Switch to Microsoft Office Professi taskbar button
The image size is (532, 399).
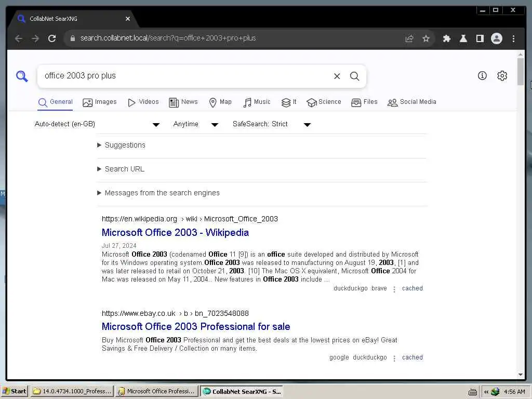point(157,392)
